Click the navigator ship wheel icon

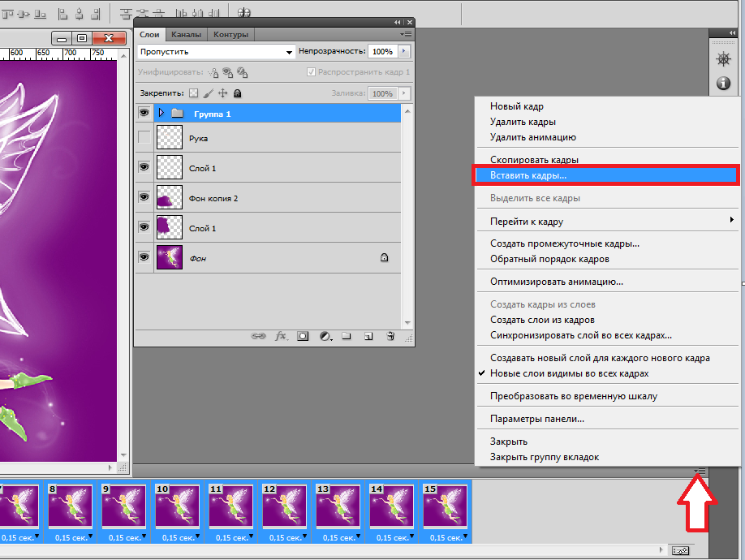click(x=723, y=59)
